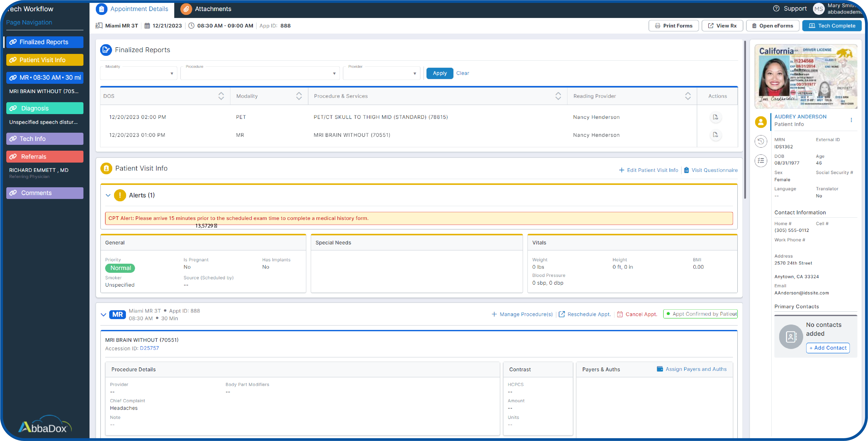Viewport: 868px width, 441px height.
Task: Click the Visit Questionnaire icon
Action: [686, 170]
